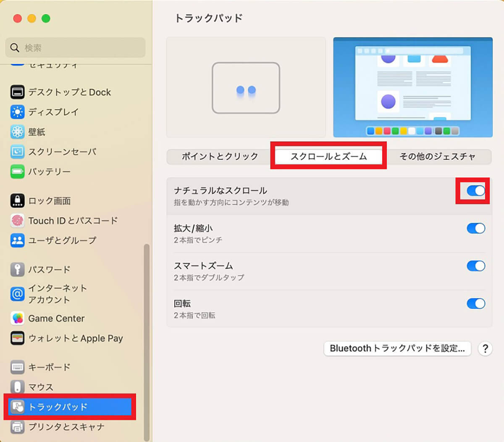Click the トラックパッド hand icon

(17, 407)
